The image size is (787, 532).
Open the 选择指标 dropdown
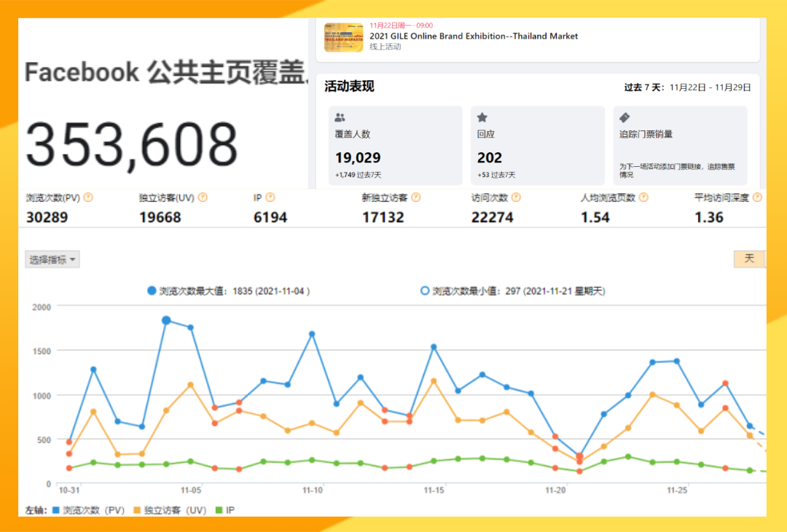52,259
